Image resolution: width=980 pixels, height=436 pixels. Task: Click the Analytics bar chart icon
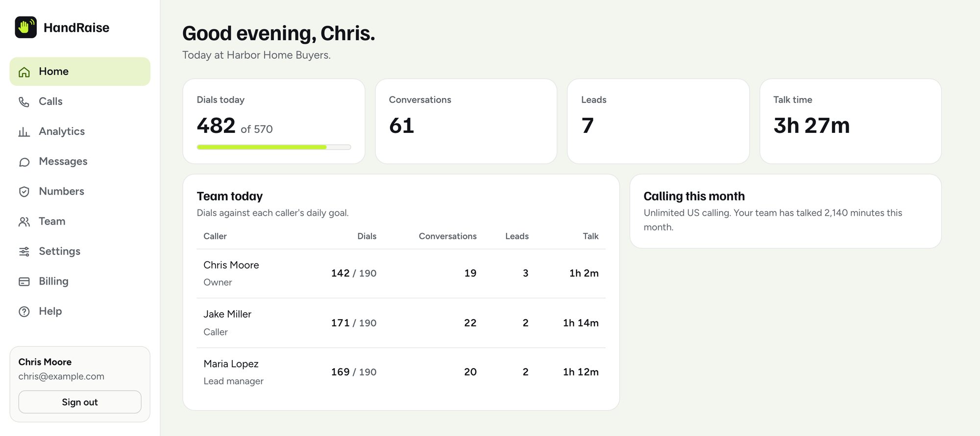24,132
